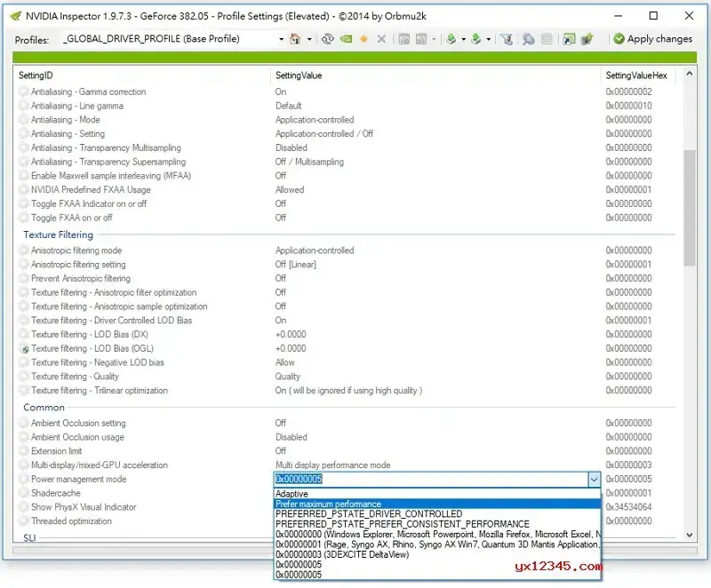This screenshot has height=588, width=711.
Task: Go to the home base profile icon
Action: point(295,39)
